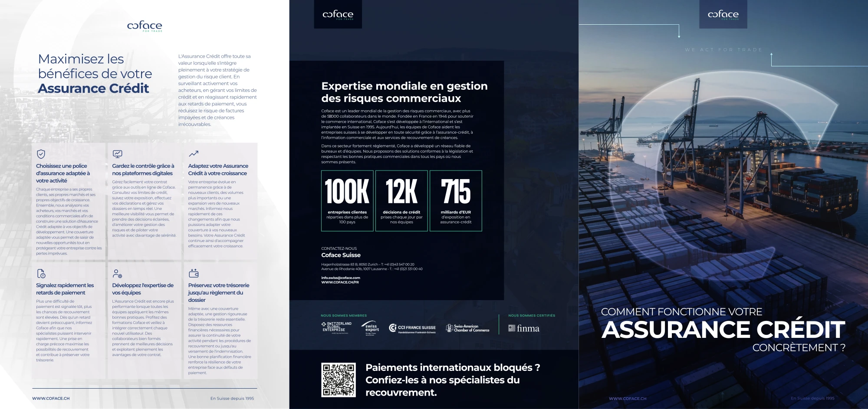Click the wallet icon above 'Préservez votre trésorerie'
Viewport: 868px width, 409px height.
(194, 273)
